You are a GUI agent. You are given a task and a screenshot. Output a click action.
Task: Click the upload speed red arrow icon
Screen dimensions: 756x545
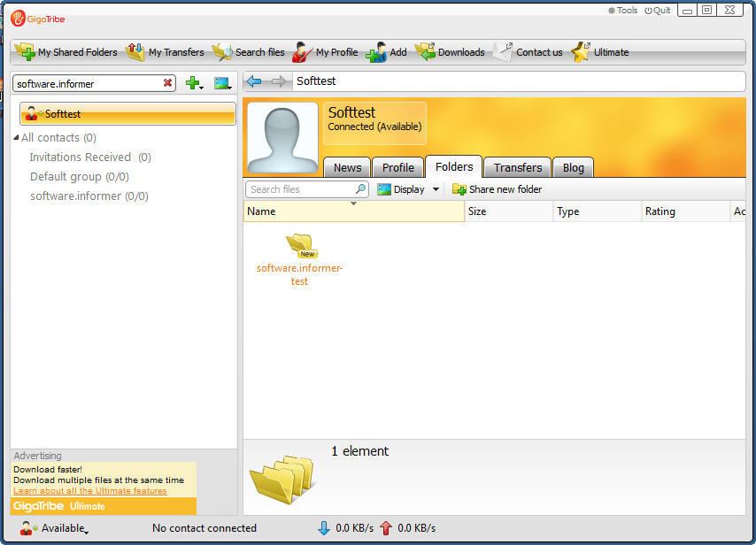[x=386, y=528]
